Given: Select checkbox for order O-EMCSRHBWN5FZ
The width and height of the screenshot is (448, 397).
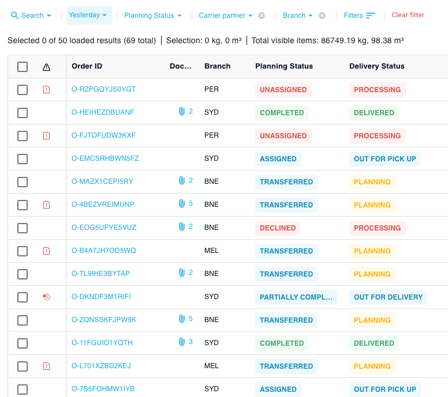Looking at the screenshot, I should click(x=22, y=159).
